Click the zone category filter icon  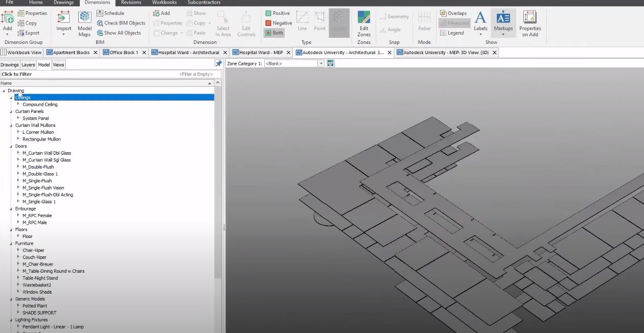(x=330, y=63)
